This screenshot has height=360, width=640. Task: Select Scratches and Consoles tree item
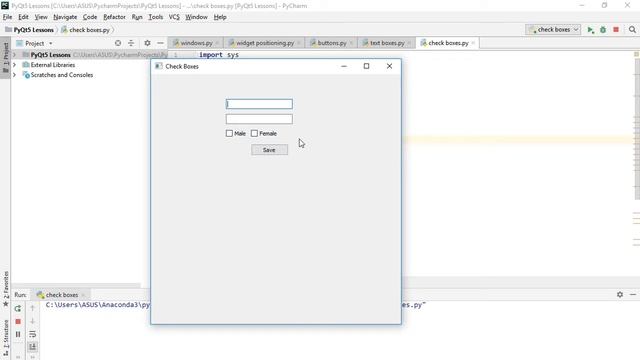coord(62,75)
